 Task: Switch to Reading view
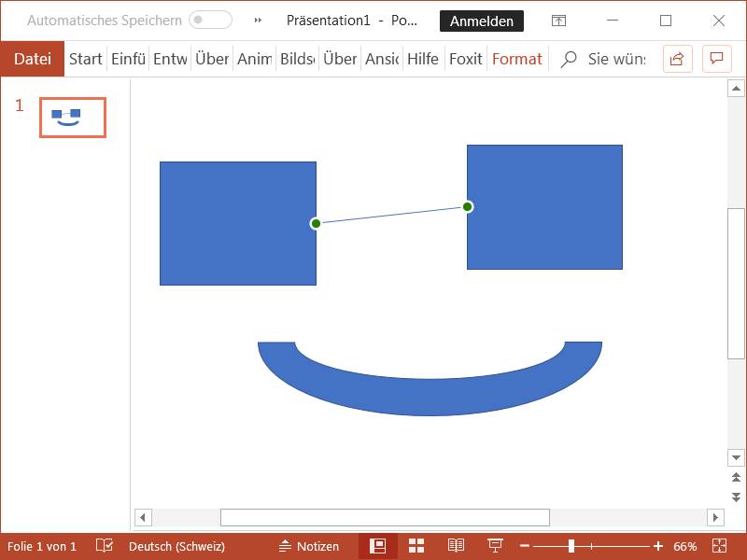pos(456,546)
